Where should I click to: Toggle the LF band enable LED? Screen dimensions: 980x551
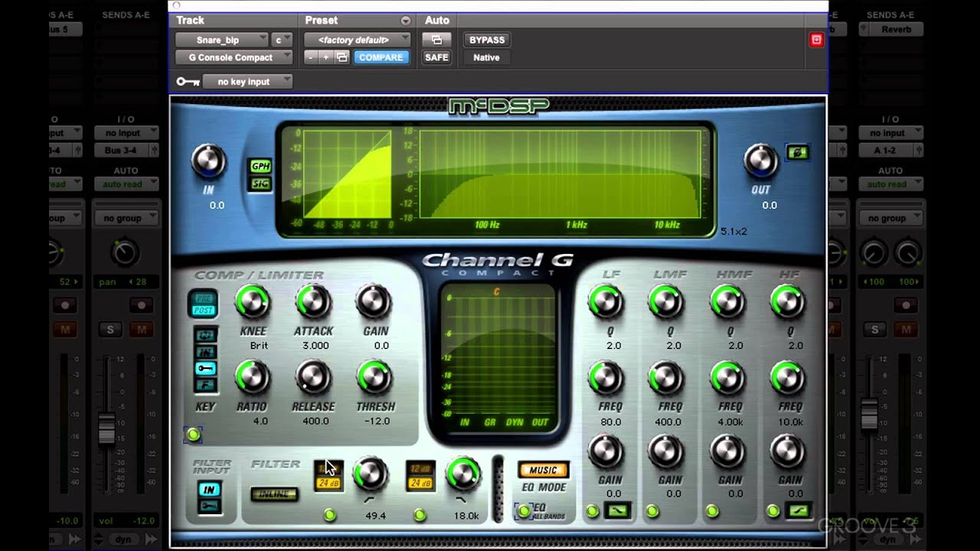(592, 510)
